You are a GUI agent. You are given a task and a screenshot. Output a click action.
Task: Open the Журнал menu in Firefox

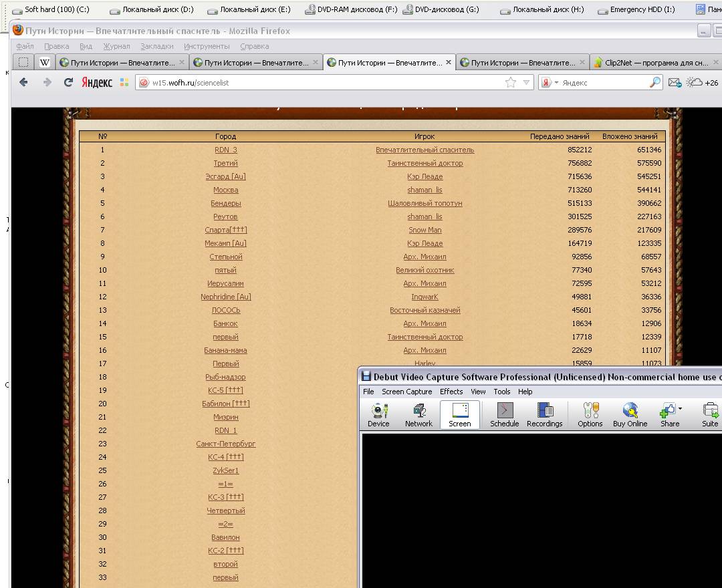coord(116,46)
